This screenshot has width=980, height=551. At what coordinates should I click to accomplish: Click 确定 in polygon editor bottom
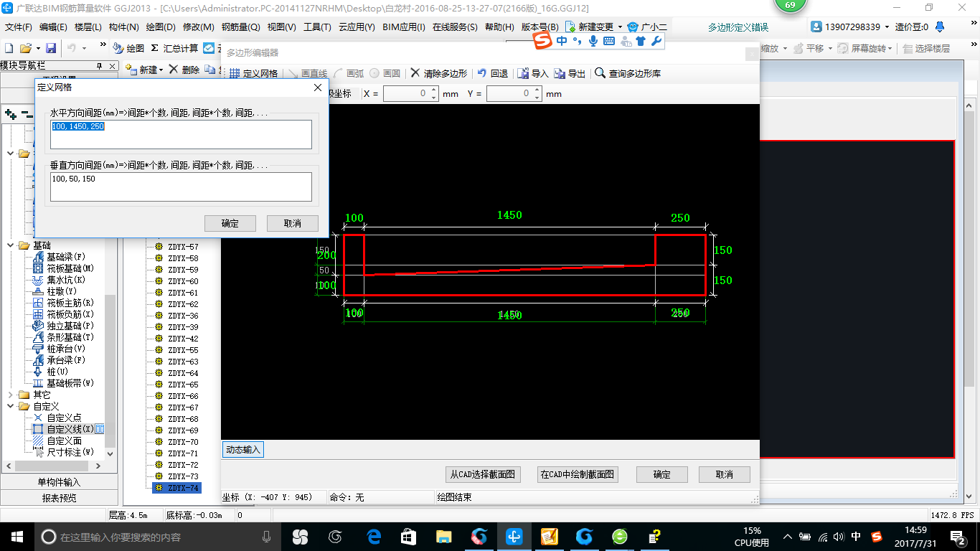662,474
